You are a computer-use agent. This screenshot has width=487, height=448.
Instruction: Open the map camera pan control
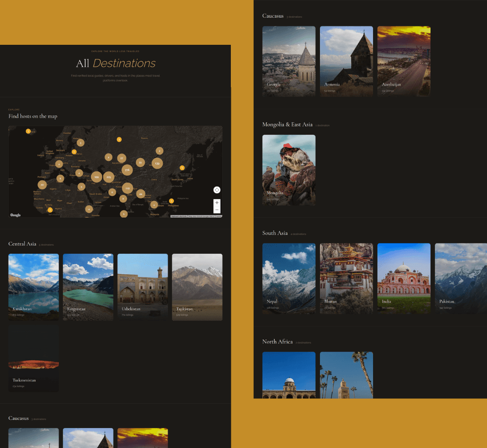(217, 190)
